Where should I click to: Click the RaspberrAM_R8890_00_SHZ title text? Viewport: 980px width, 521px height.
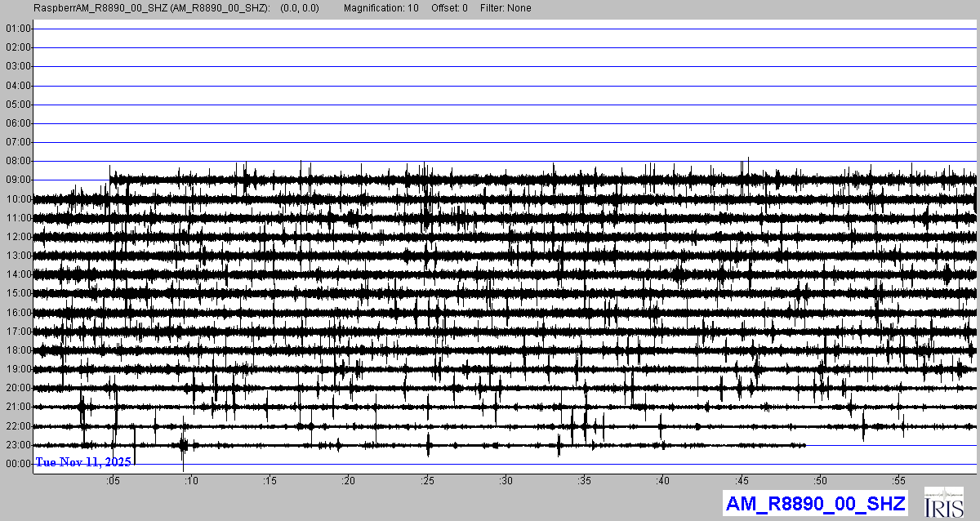(152, 8)
